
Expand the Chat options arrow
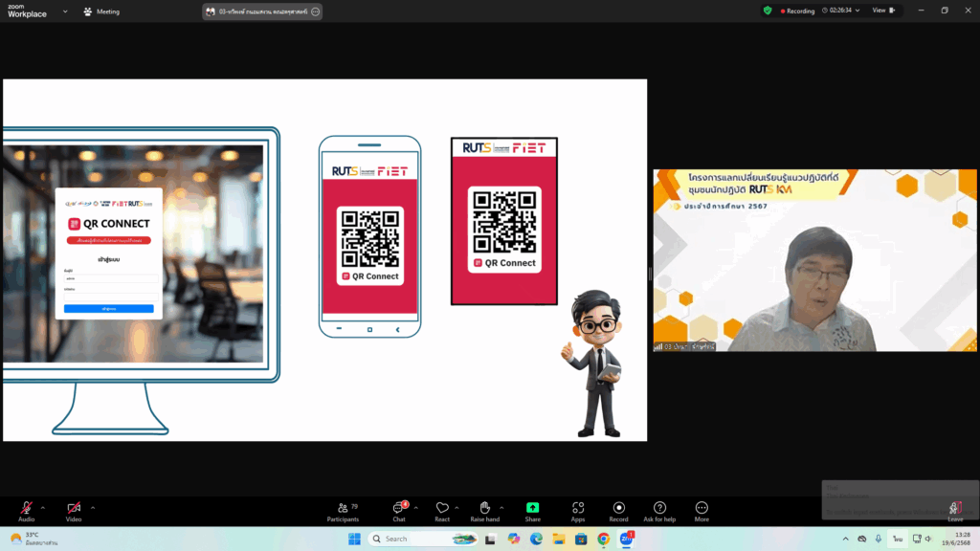(x=415, y=508)
